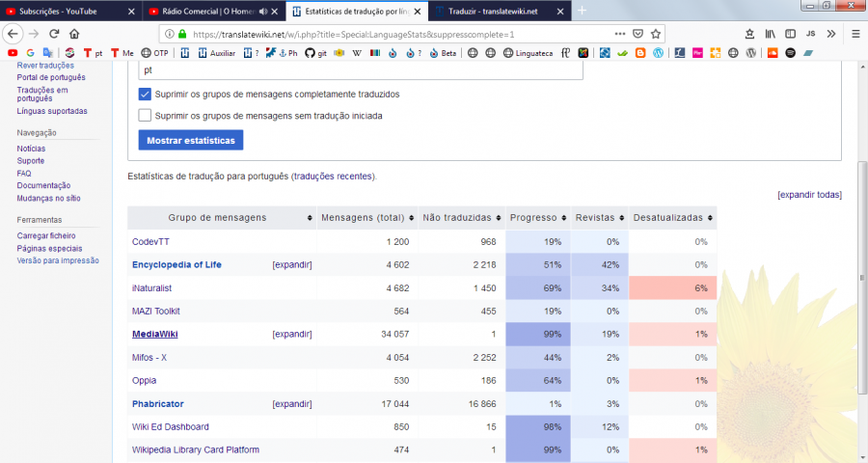The width and height of the screenshot is (868, 463).
Task: Open the Wikipedia W bookmark
Action: pos(357,53)
